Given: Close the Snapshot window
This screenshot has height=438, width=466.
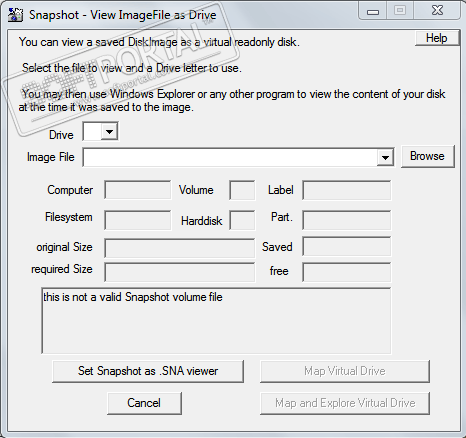Looking at the screenshot, I should pyautogui.click(x=437, y=11).
